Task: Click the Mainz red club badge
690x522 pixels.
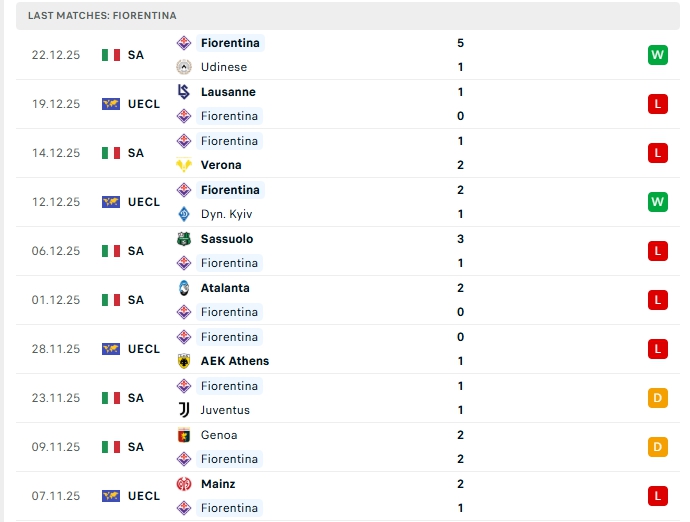Action: point(184,484)
